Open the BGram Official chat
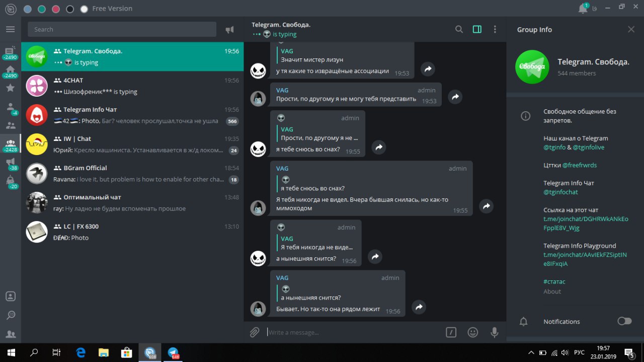This screenshot has height=362, width=644. point(132,173)
